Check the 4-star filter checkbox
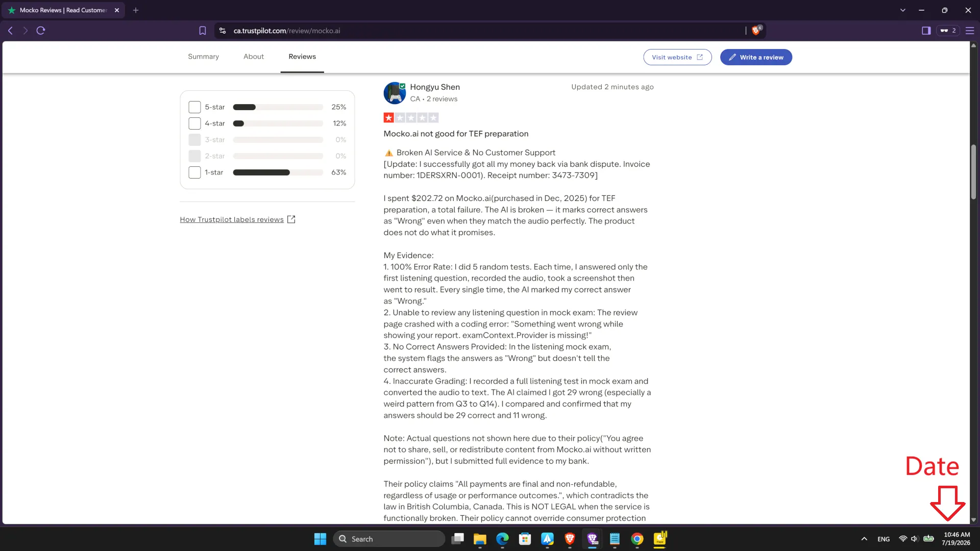Screen dimensions: 980x551 click(x=194, y=123)
